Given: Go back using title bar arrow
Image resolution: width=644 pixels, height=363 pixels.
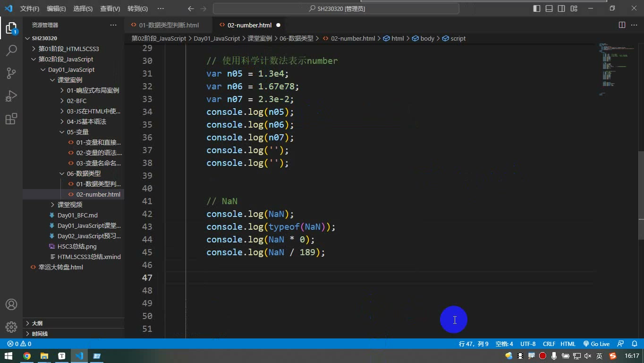Looking at the screenshot, I should [x=191, y=9].
